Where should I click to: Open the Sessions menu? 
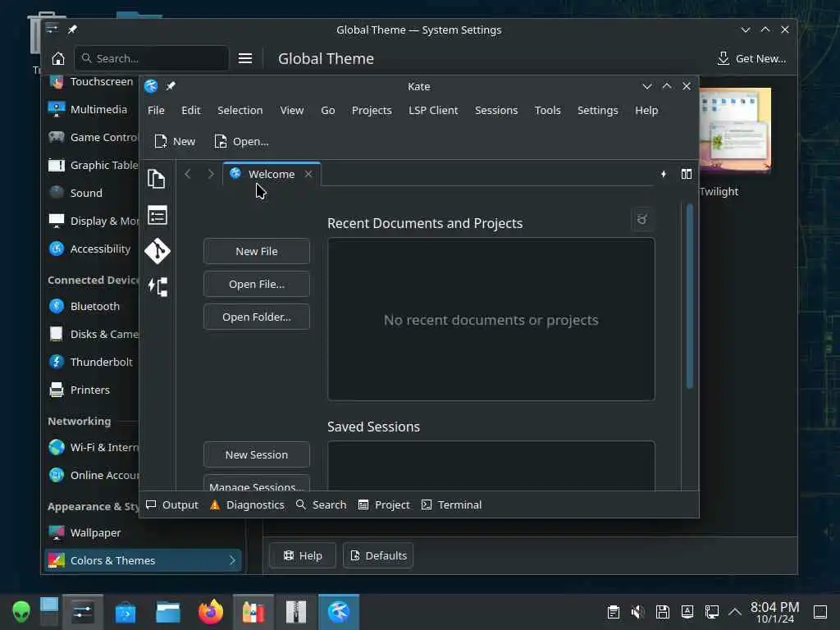click(496, 111)
